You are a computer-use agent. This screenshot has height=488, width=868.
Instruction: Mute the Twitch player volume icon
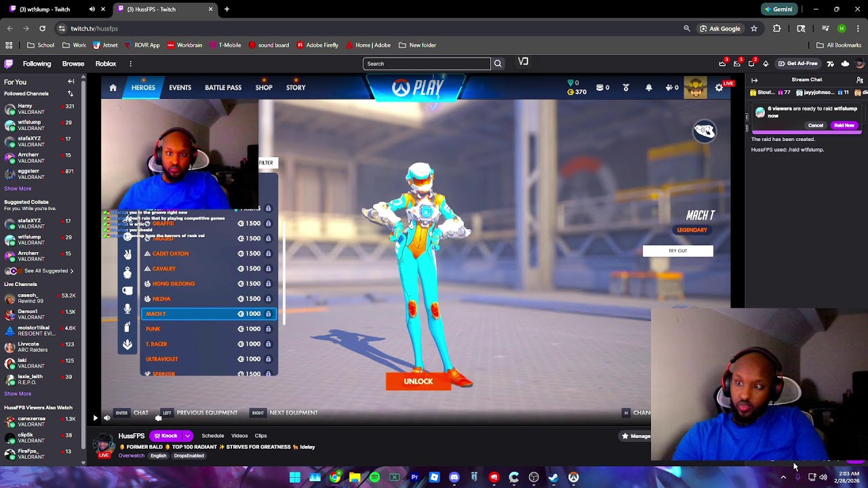106,418
